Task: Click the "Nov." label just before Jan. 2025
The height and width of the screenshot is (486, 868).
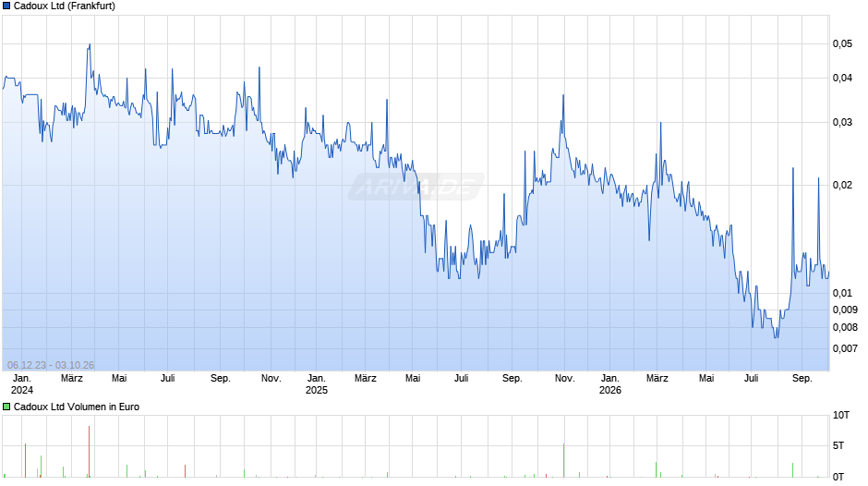Action: click(x=271, y=379)
